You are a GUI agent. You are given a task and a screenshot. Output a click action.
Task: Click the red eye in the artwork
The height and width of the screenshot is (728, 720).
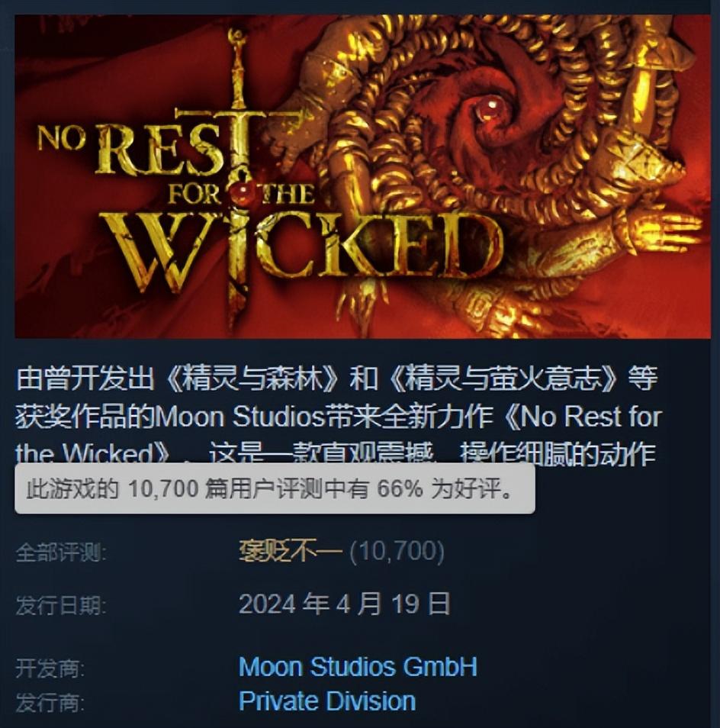[x=488, y=109]
